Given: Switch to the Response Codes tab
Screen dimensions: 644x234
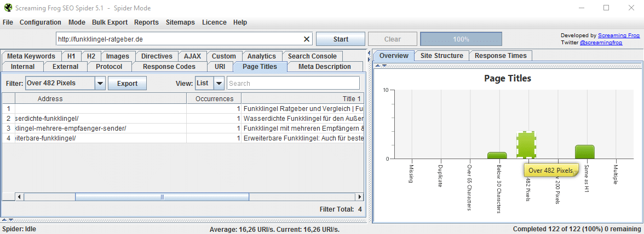Looking at the screenshot, I should 169,66.
